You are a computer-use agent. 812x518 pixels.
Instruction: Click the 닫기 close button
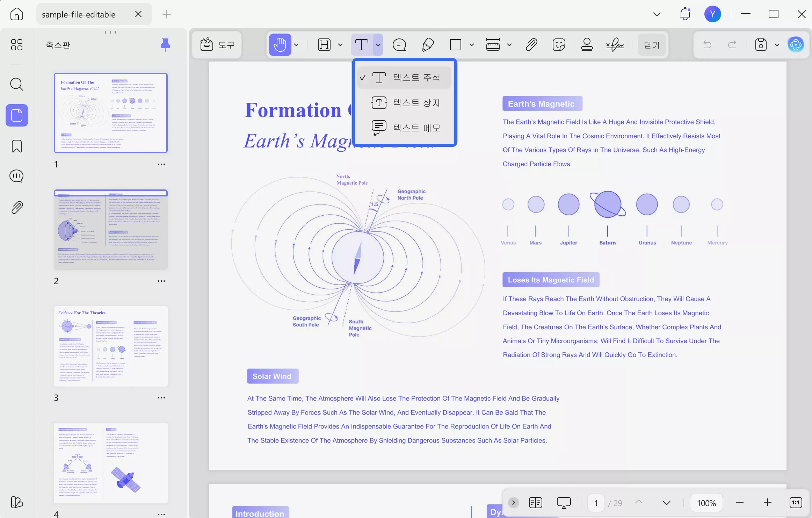click(x=652, y=45)
